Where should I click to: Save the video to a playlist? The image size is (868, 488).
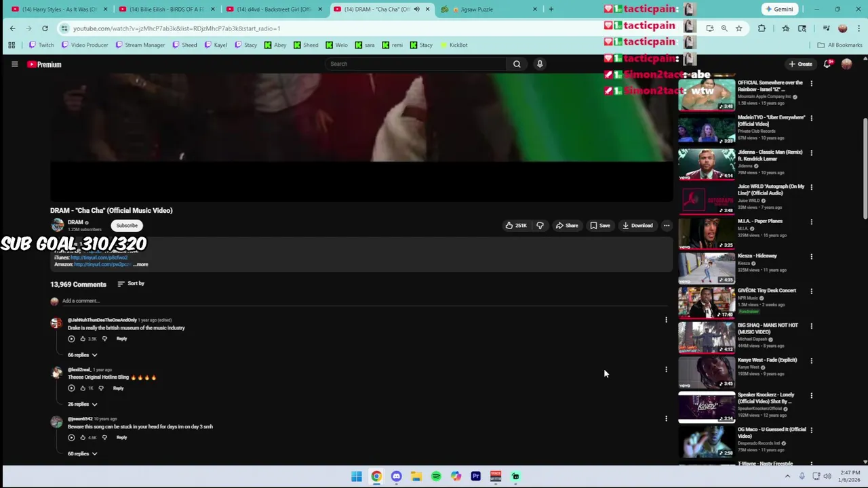point(600,226)
